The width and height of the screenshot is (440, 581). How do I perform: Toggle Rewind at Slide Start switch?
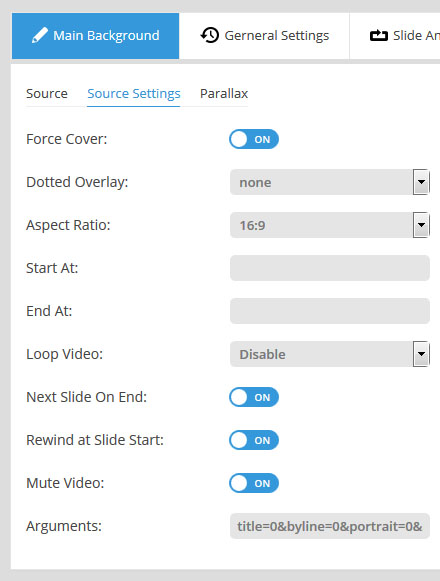coord(254,440)
